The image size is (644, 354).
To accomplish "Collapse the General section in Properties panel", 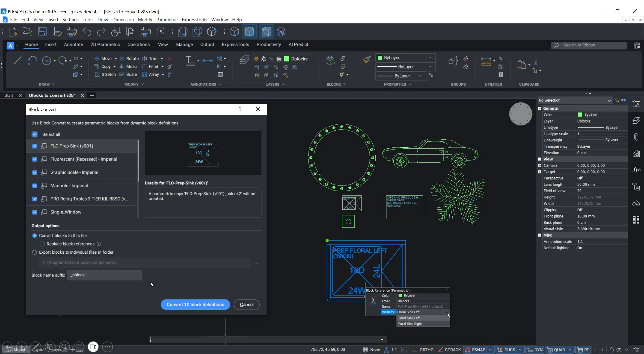I will pyautogui.click(x=540, y=108).
